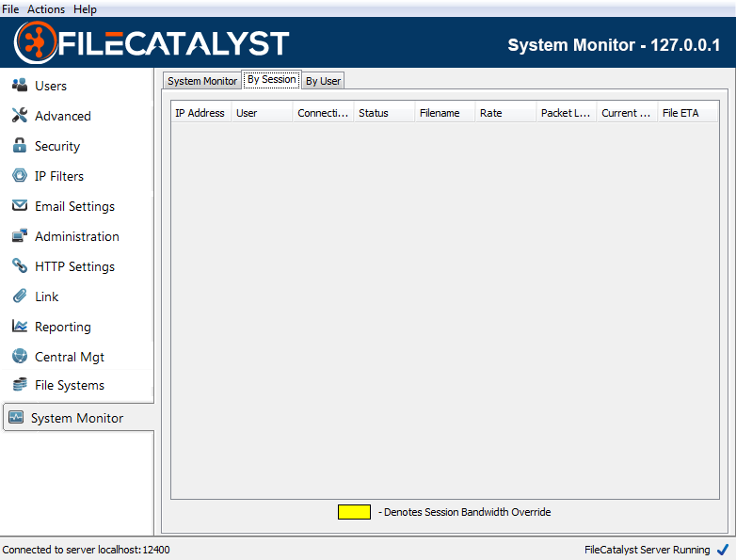Image resolution: width=736 pixels, height=560 pixels.
Task: Open File Systems section
Action: pos(70,385)
